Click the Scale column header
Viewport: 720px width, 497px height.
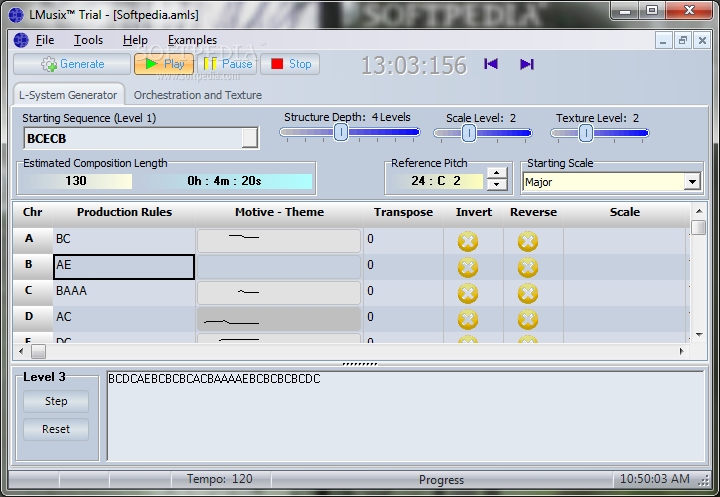(x=624, y=212)
